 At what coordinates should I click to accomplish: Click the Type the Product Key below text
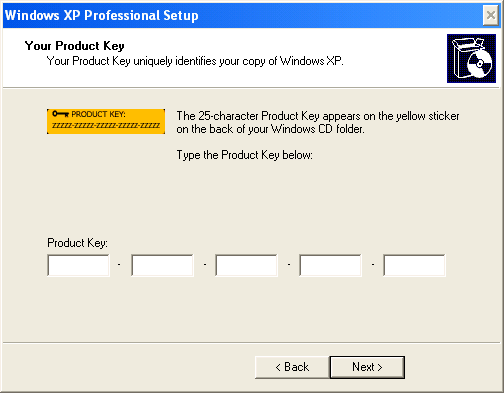pos(245,155)
